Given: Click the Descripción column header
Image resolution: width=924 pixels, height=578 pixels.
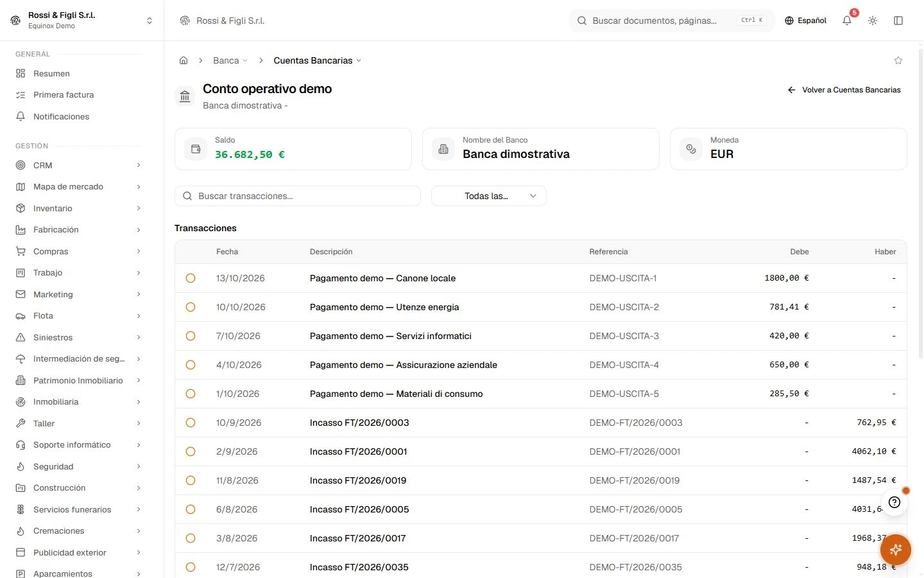Looking at the screenshot, I should click(x=331, y=252).
